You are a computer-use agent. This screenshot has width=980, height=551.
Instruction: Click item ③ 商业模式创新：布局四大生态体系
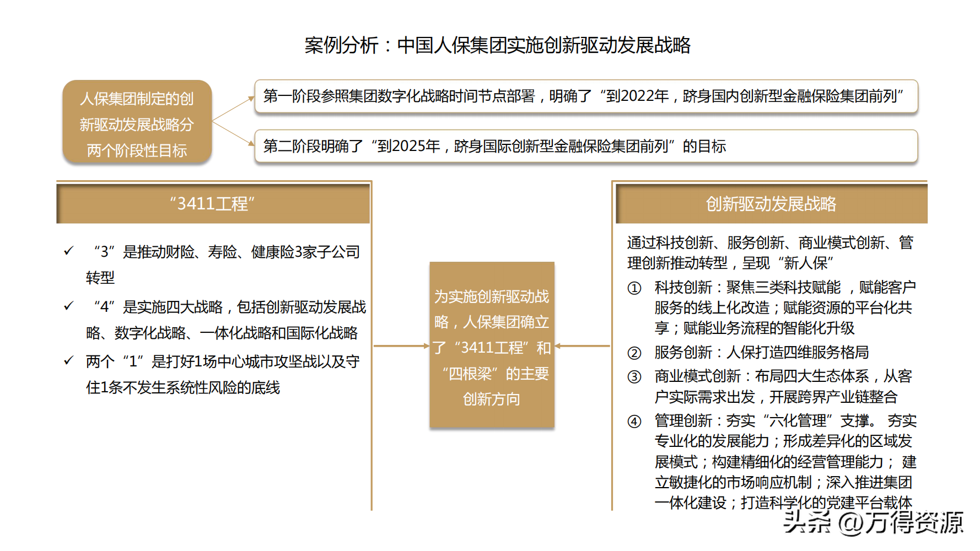pyautogui.click(x=783, y=386)
